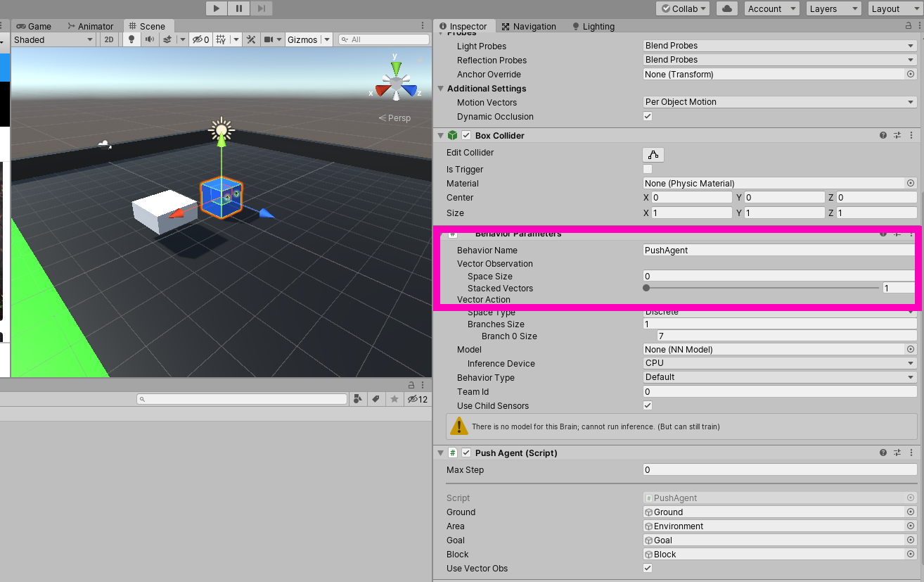Switch to the Animator tab
This screenshot has width=924, height=582.
tap(90, 26)
